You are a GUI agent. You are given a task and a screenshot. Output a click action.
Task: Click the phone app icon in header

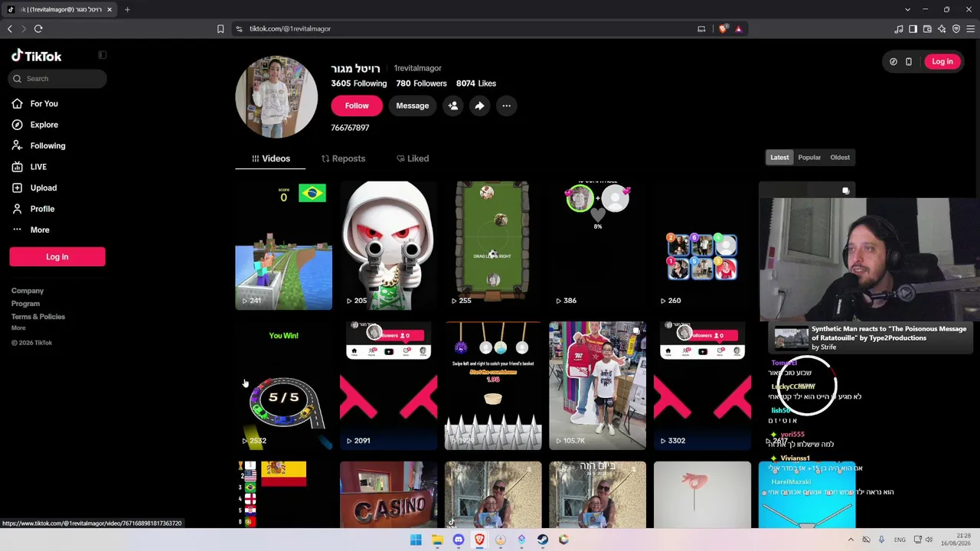909,62
